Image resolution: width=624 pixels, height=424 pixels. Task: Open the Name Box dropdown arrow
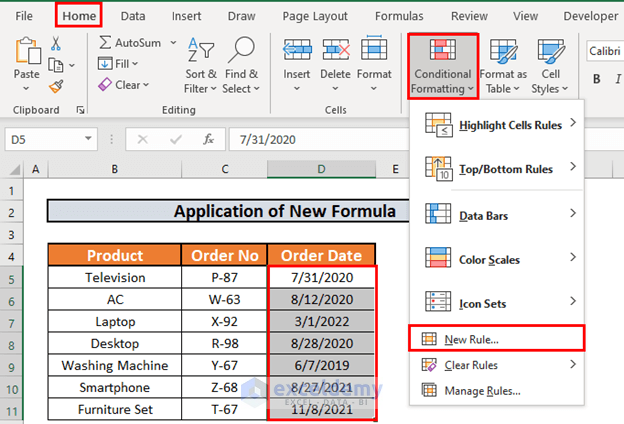pos(88,139)
